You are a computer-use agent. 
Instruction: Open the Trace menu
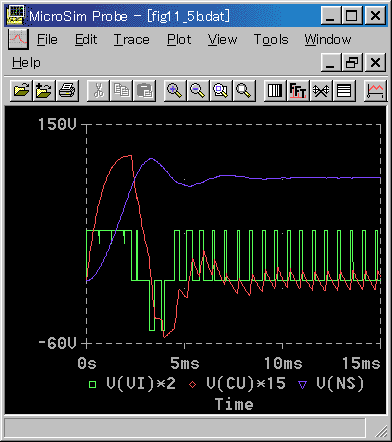tap(131, 40)
